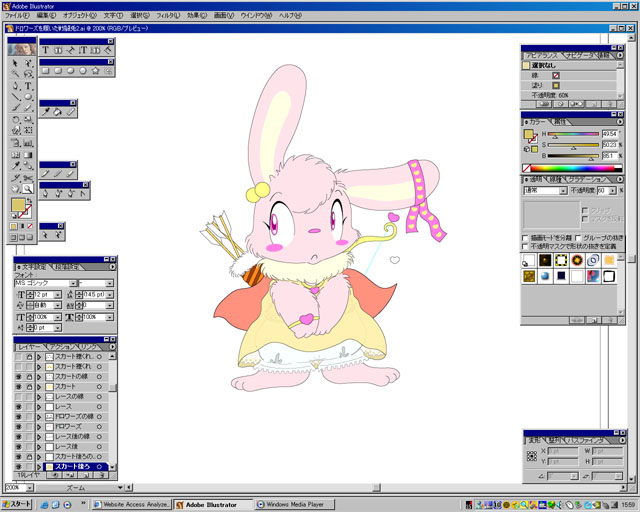Select Vertical Type tool in type palette
This screenshot has width=640, height=512.
point(83,50)
